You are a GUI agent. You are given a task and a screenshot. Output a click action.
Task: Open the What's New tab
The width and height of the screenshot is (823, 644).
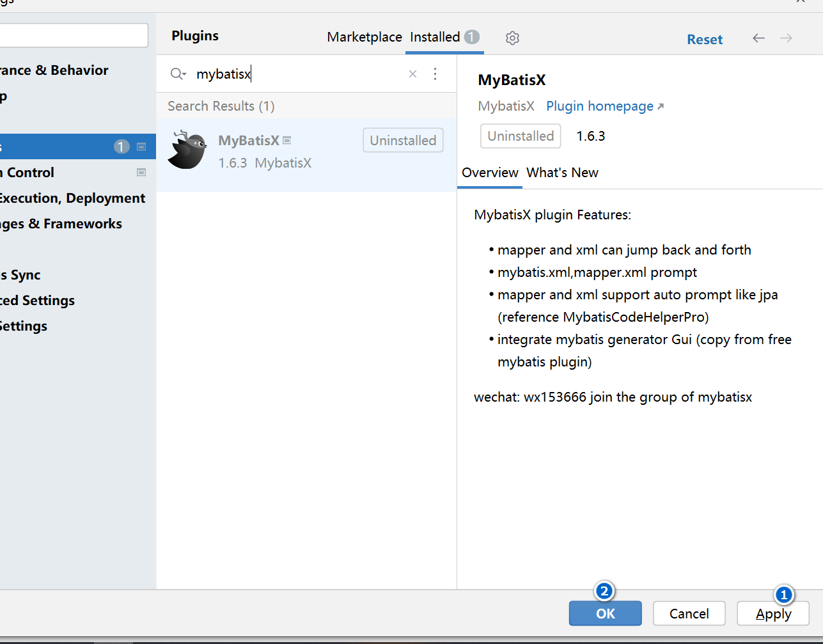(562, 173)
